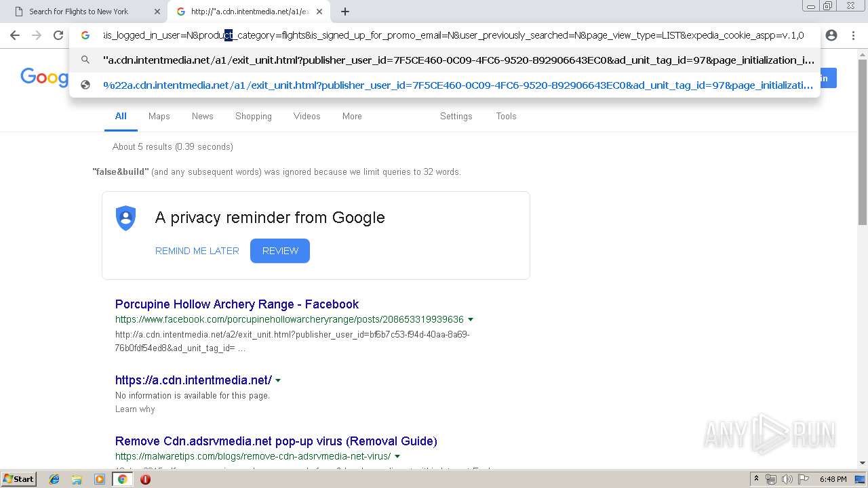Select the Maps search tab
Viewport: 868px width, 488px height.
tap(159, 117)
